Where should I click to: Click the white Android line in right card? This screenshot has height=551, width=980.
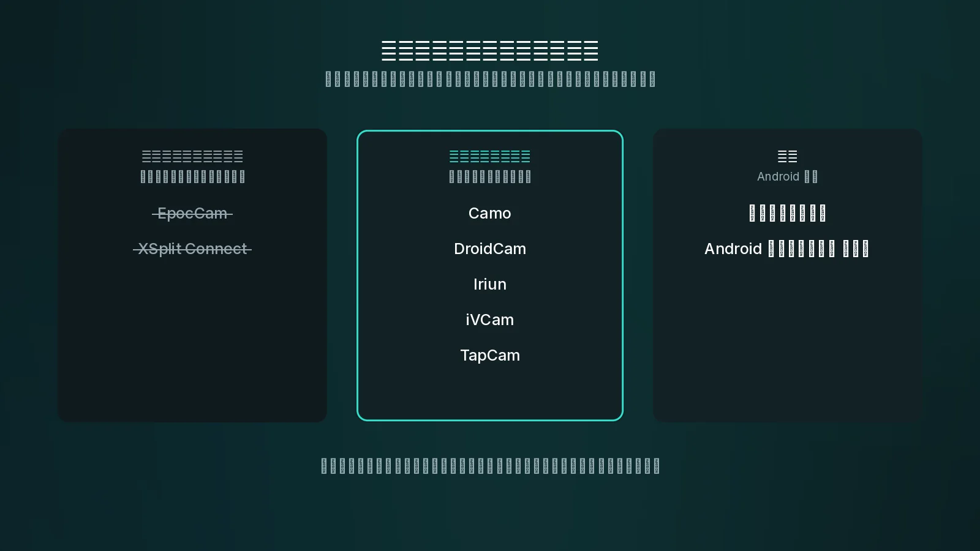pyautogui.click(x=786, y=249)
